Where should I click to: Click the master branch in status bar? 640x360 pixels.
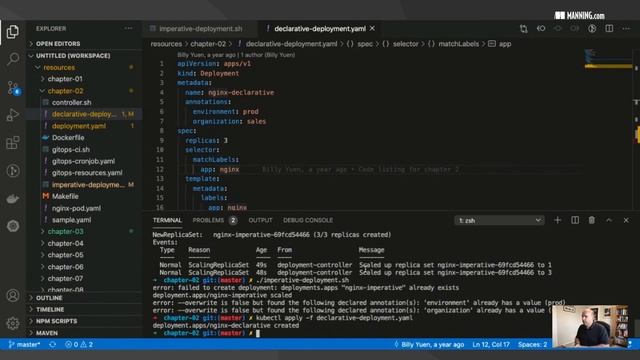click(24, 344)
